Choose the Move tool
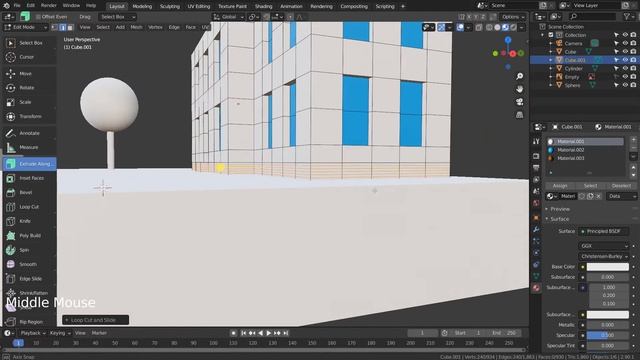 point(29,73)
